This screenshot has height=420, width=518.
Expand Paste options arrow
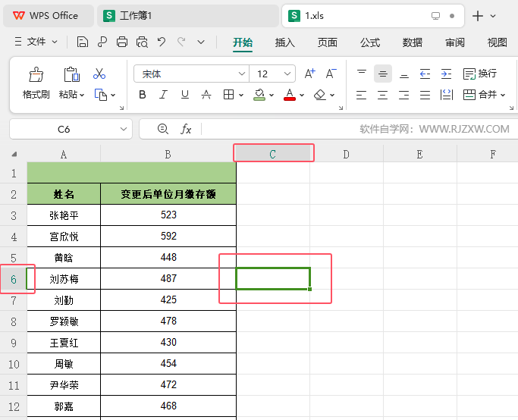[82, 96]
